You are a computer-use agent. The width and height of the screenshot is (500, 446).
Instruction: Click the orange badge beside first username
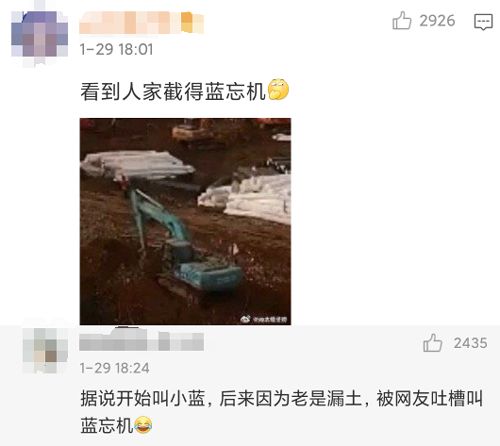[192, 23]
